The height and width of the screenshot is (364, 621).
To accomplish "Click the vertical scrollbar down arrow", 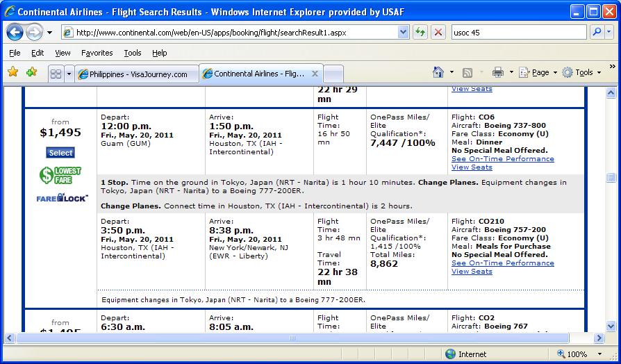I will 611,326.
